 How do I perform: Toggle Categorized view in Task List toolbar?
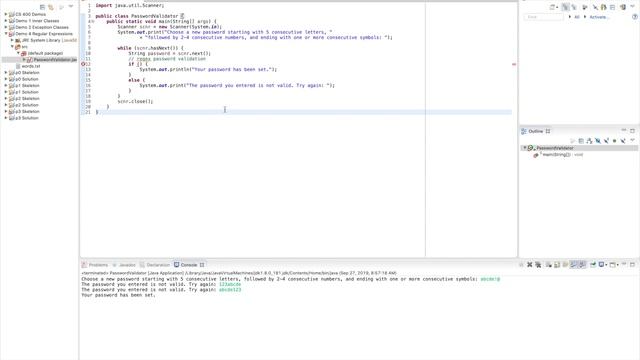pyautogui.click(x=566, y=7)
